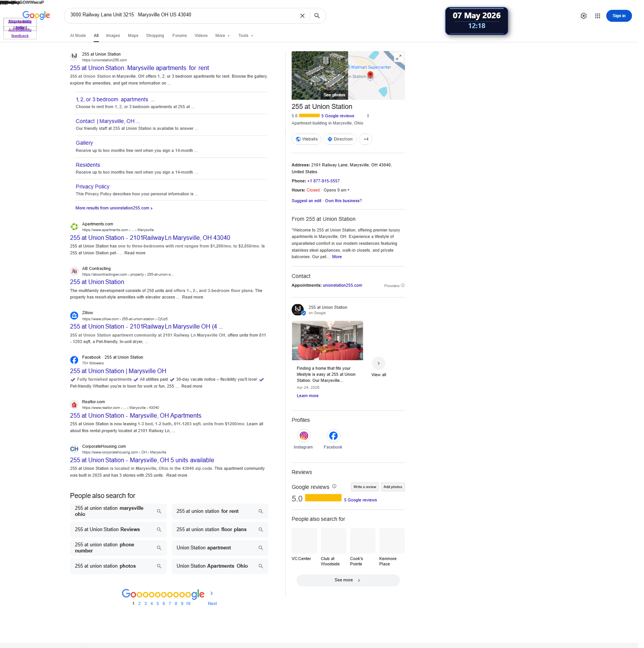Expand description with More link

click(337, 257)
